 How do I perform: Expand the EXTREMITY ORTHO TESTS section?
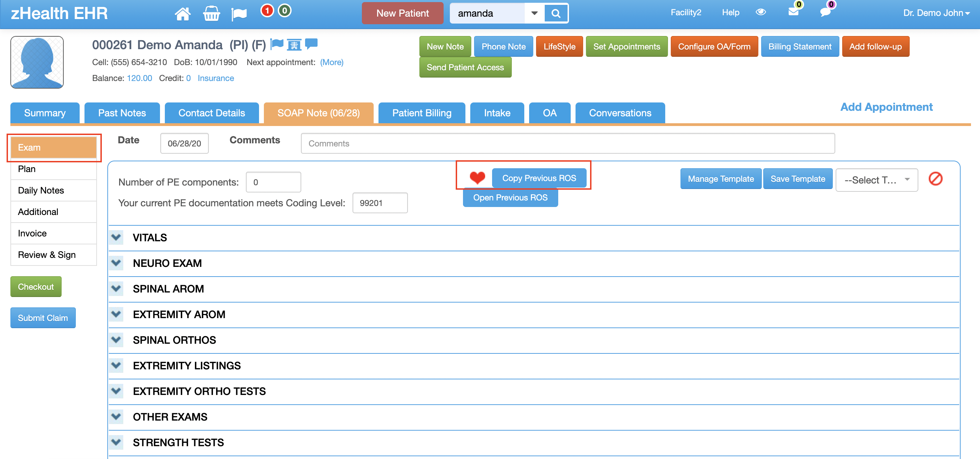click(x=116, y=391)
